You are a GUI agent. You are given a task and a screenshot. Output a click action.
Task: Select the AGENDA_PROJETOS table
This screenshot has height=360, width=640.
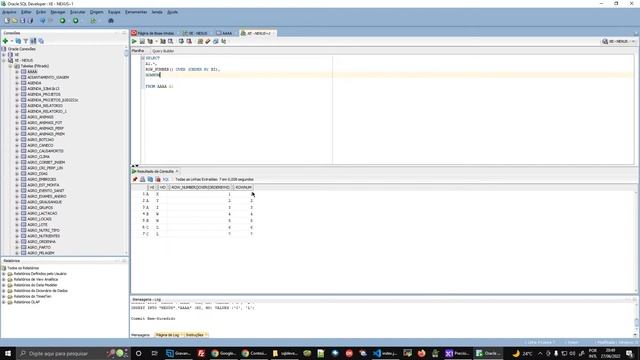(44, 94)
